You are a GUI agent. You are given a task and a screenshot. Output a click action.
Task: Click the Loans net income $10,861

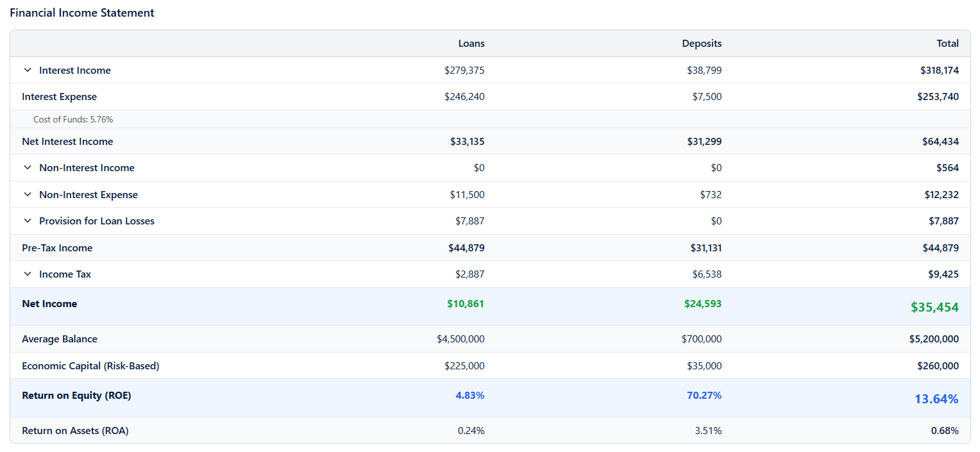click(466, 304)
